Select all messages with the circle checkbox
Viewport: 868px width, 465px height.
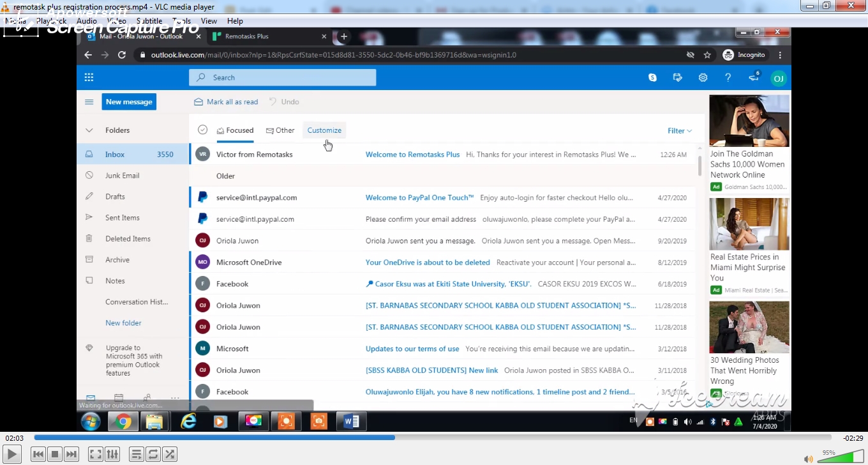(202, 130)
